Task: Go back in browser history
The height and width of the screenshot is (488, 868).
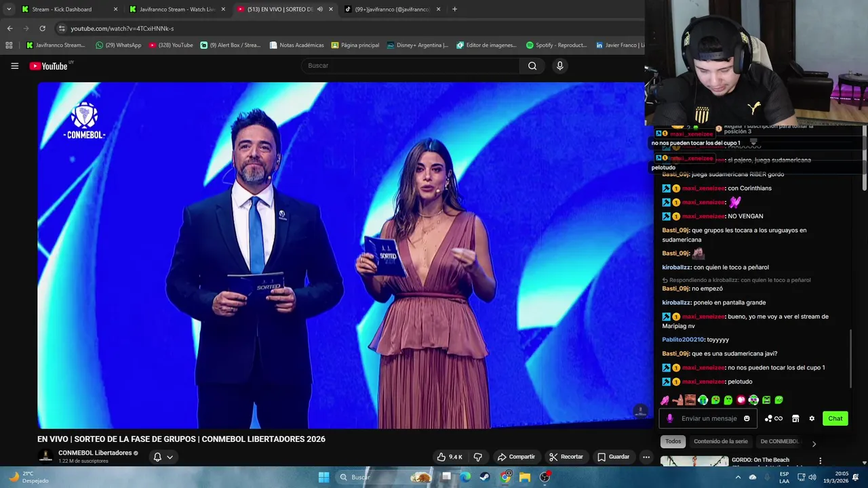Action: point(9,28)
